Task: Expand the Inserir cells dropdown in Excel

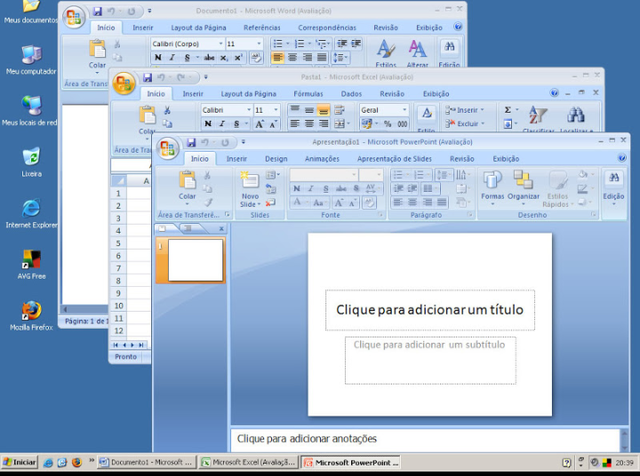Action: 482,110
